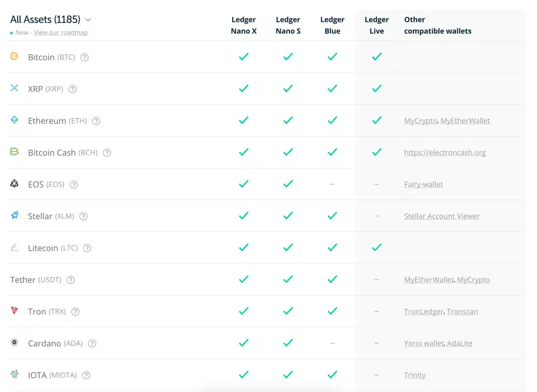Click the Litecoin icon

(14, 247)
